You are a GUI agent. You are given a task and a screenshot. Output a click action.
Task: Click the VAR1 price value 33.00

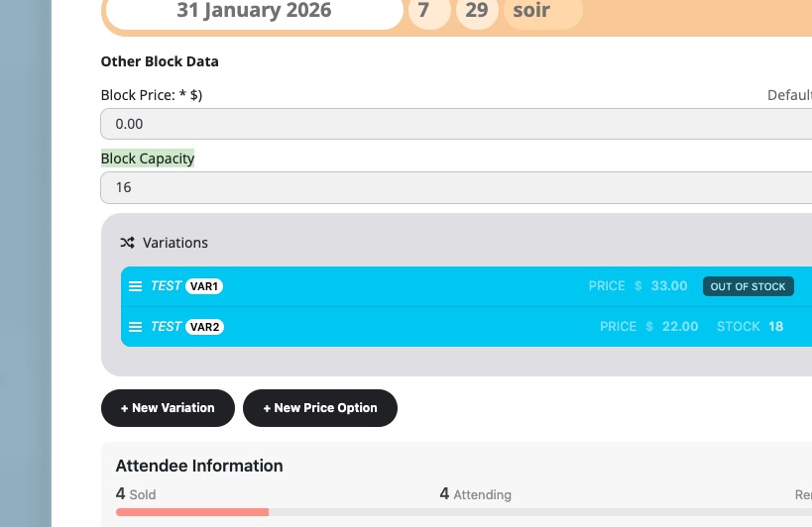pyautogui.click(x=668, y=286)
